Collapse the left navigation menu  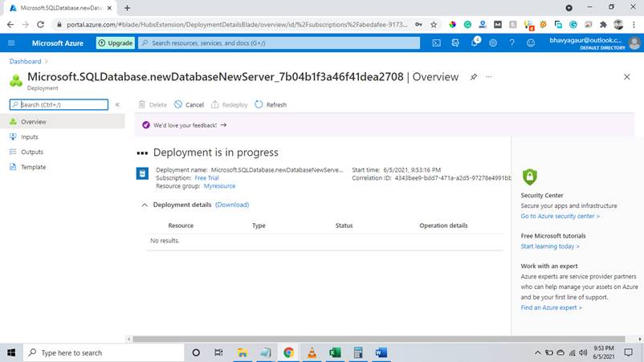click(x=117, y=104)
